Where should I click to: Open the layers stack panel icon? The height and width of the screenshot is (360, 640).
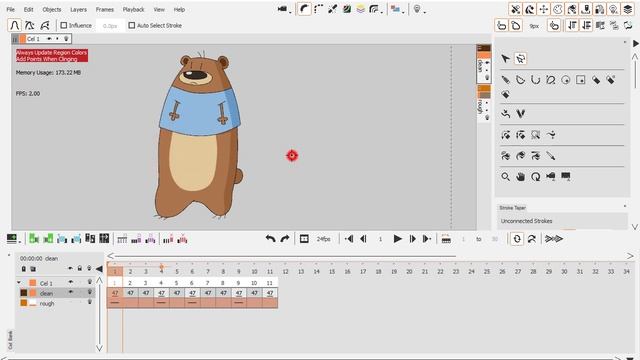click(x=628, y=9)
